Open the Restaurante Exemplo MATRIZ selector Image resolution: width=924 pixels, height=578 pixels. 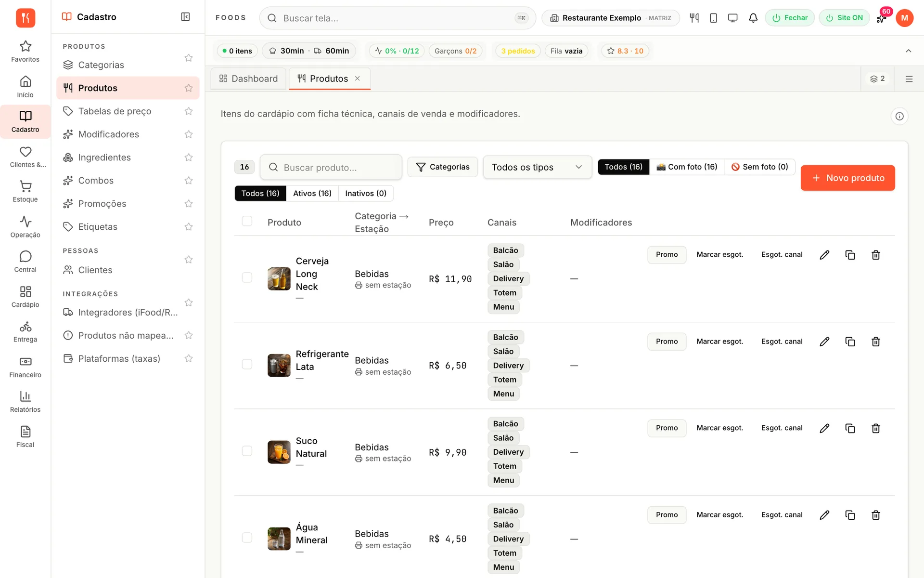coord(610,18)
